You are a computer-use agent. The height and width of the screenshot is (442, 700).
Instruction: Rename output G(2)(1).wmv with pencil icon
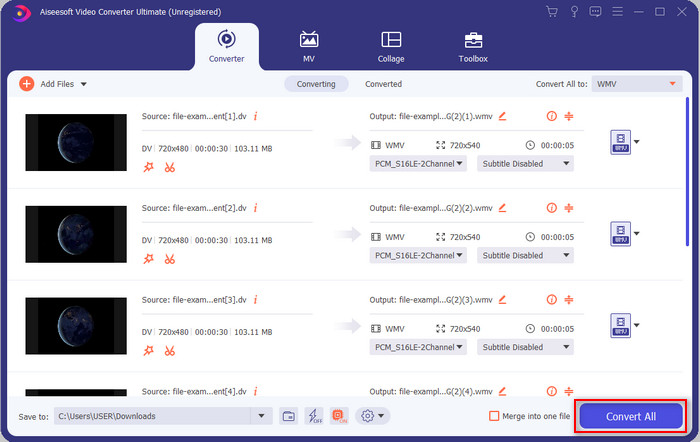[x=502, y=116]
